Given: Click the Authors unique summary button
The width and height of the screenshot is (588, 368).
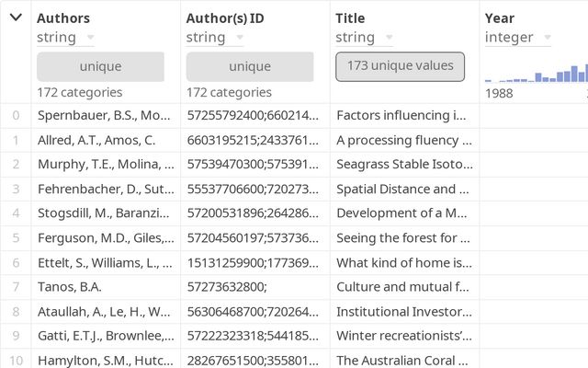Looking at the screenshot, I should [x=100, y=66].
